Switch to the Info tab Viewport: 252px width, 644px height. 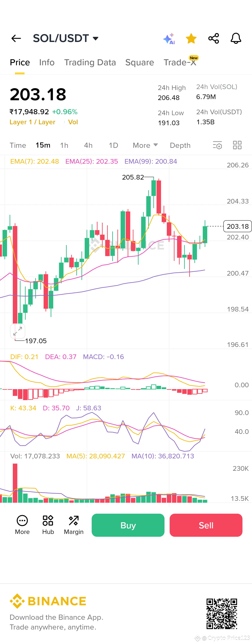tap(47, 62)
